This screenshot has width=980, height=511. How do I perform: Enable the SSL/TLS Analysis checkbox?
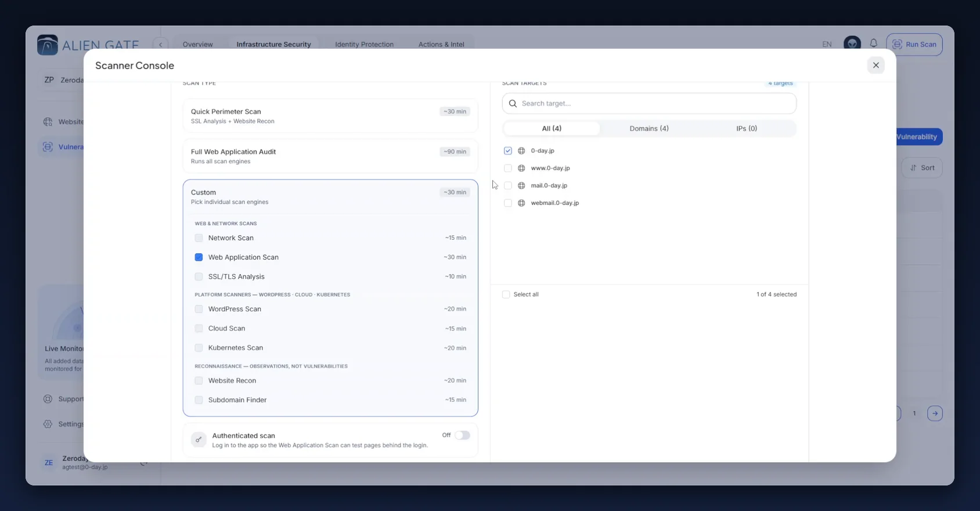199,277
